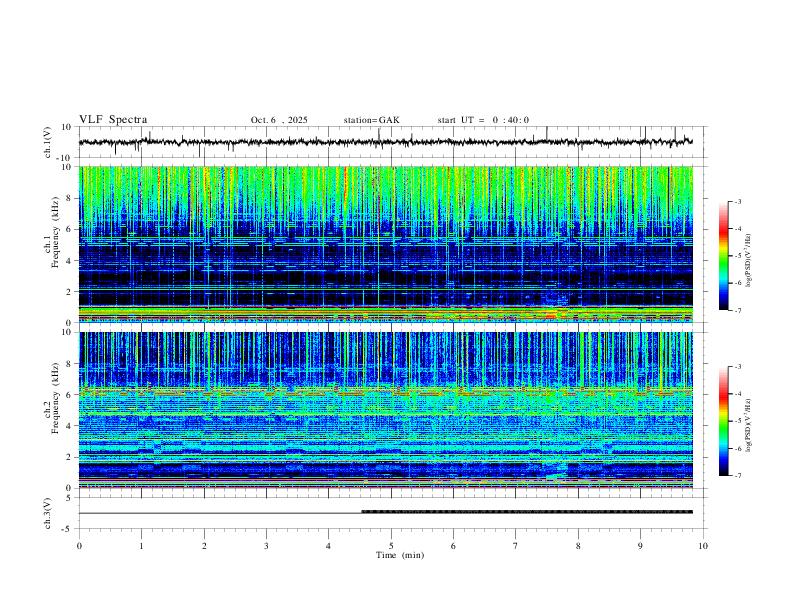Image resolution: width=792 pixels, height=612 pixels.
Task: Click the x-axis tick label "9"
Action: click(x=640, y=546)
